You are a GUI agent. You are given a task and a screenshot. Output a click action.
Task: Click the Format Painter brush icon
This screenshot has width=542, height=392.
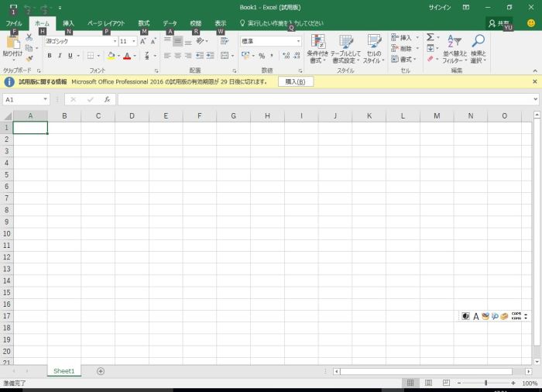click(x=29, y=59)
